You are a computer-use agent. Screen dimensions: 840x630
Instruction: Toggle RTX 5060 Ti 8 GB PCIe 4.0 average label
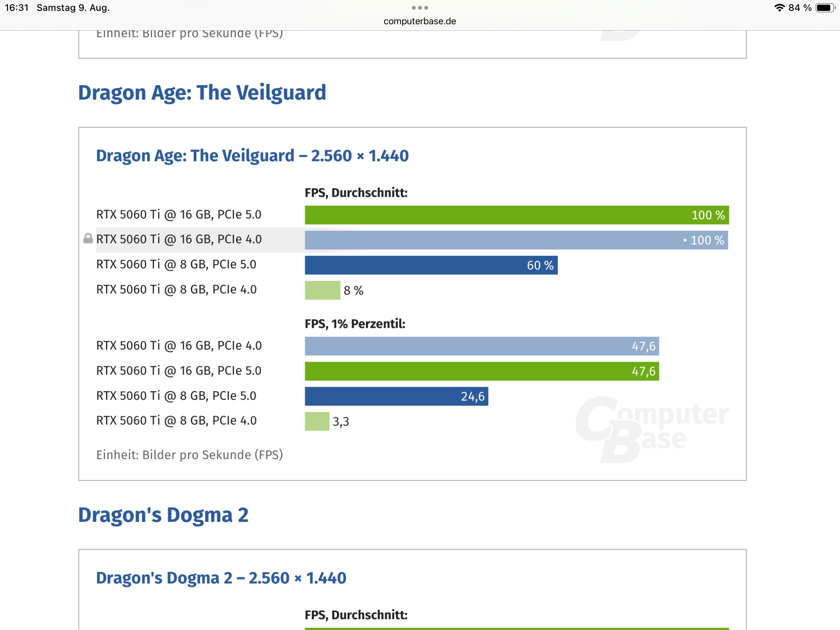(176, 290)
